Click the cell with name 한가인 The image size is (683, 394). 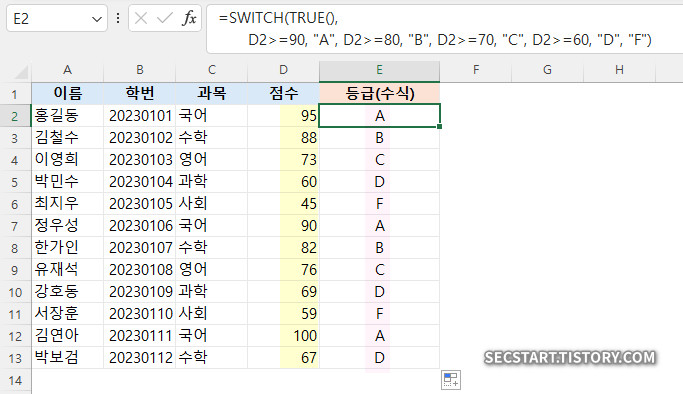68,248
